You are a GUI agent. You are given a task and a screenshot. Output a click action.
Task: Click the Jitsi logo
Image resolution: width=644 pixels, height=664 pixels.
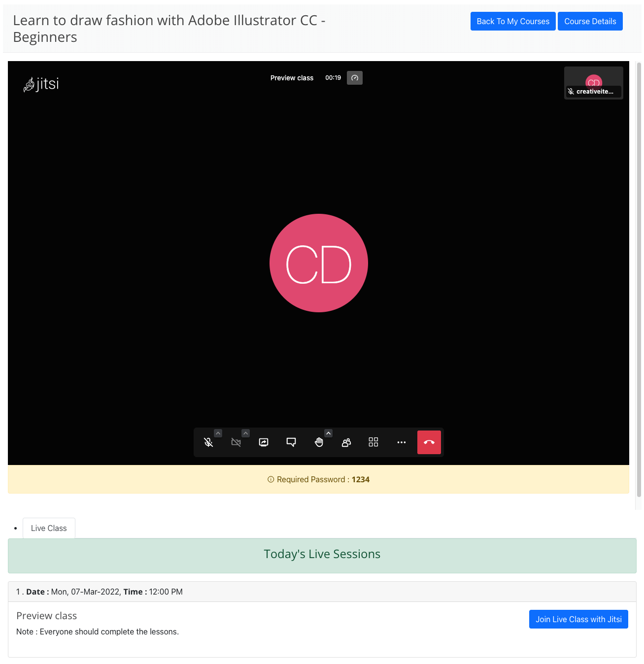[x=41, y=84]
